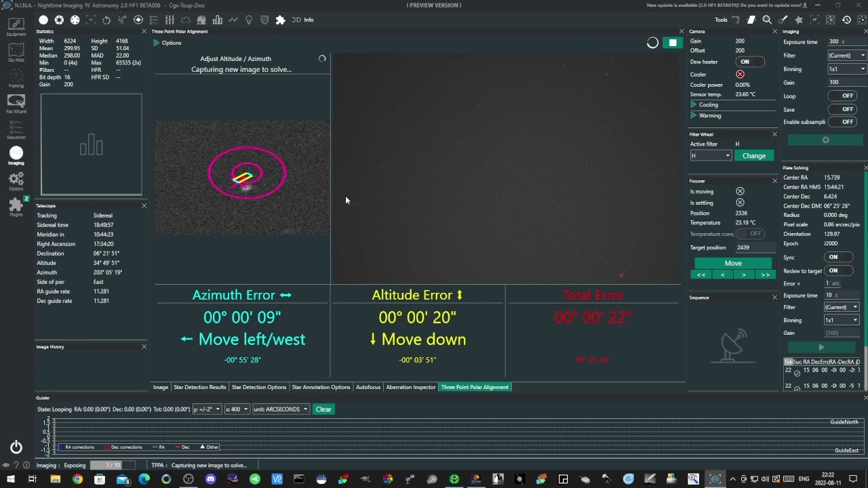Toggle the Enable subsampling switch
This screenshot has width=868, height=488.
tap(841, 122)
